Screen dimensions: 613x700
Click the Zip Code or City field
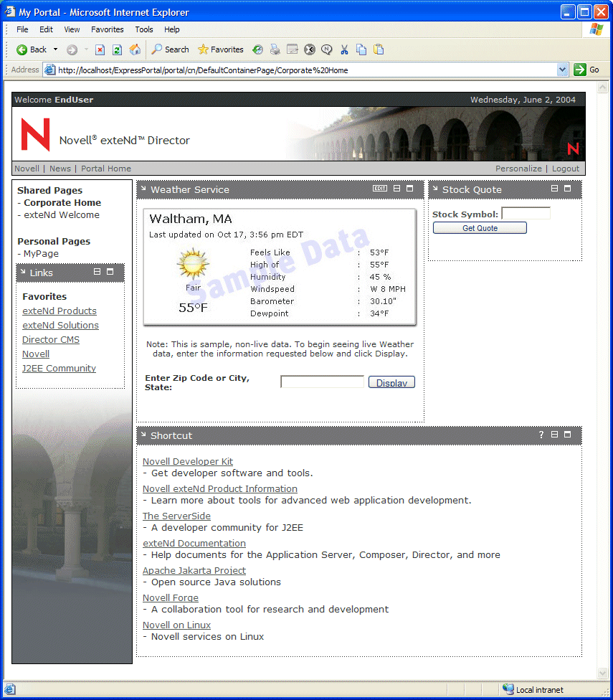tap(322, 382)
